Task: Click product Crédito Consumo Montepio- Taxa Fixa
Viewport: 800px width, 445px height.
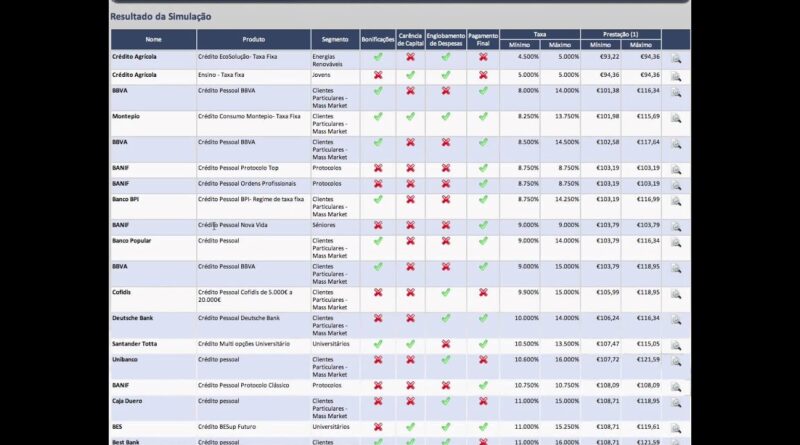Action: 249,116
